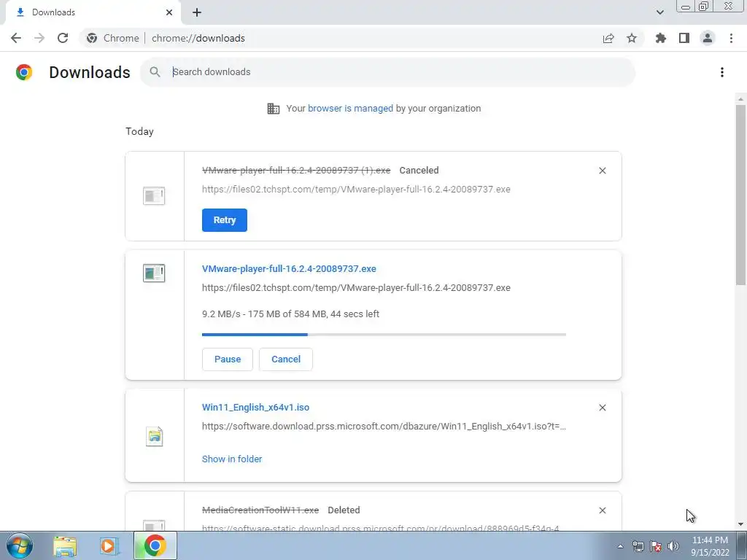Show Win11 ISO in folder

[232, 459]
